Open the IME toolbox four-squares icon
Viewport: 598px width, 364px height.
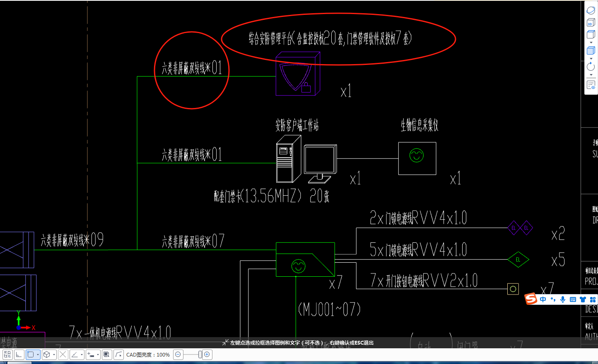point(593,299)
